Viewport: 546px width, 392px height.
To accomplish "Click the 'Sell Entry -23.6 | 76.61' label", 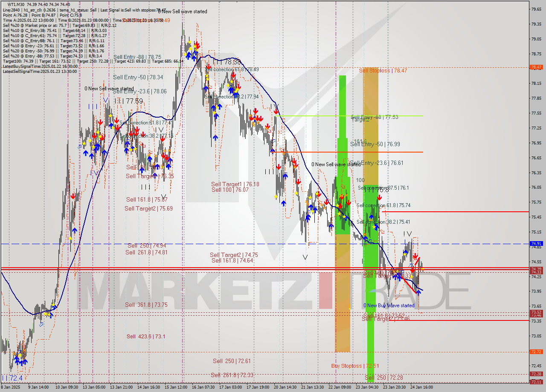I will pyautogui.click(x=377, y=163).
